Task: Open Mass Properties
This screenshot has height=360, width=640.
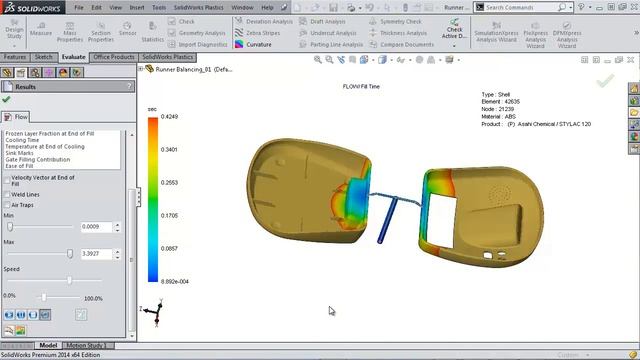Action: (x=70, y=32)
